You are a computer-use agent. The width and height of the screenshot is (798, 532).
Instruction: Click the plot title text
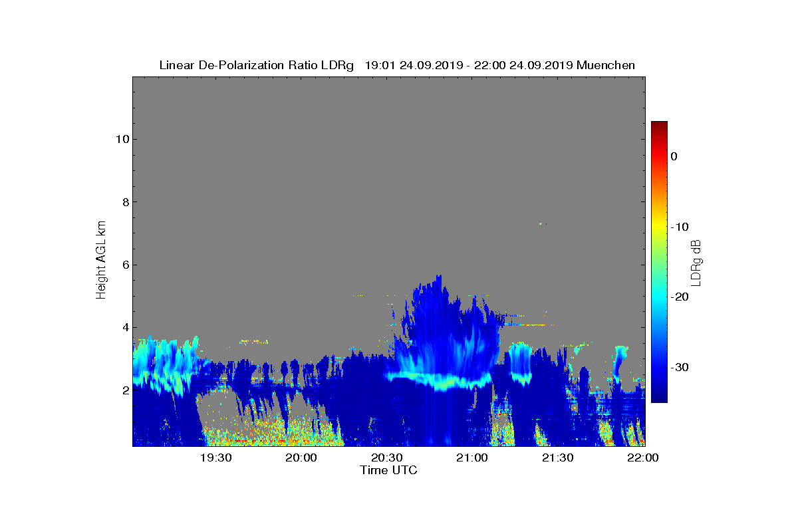point(397,65)
